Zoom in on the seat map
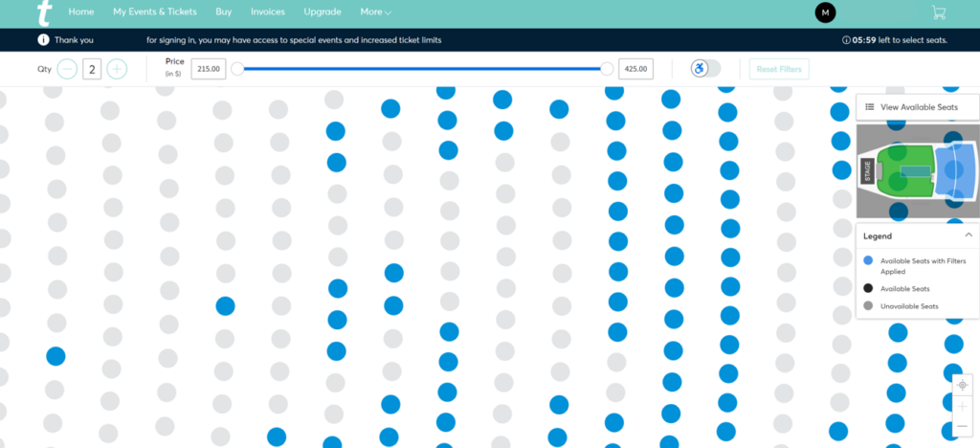This screenshot has width=980, height=448. point(963,406)
